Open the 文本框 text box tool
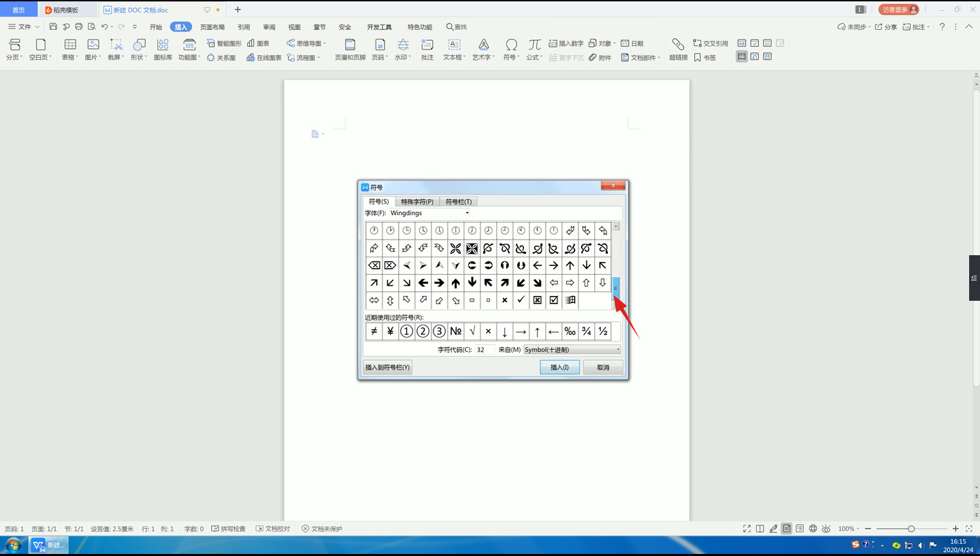Screen dimensions: 980x556 [454, 50]
